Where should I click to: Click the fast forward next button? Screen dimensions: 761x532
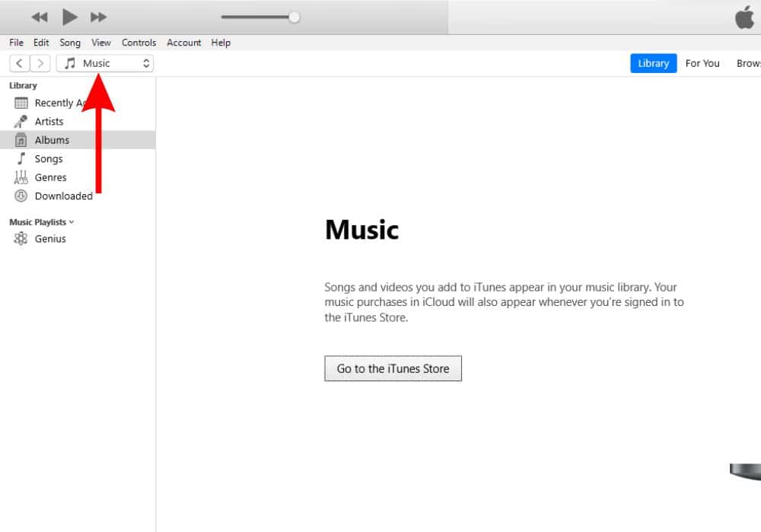click(98, 17)
